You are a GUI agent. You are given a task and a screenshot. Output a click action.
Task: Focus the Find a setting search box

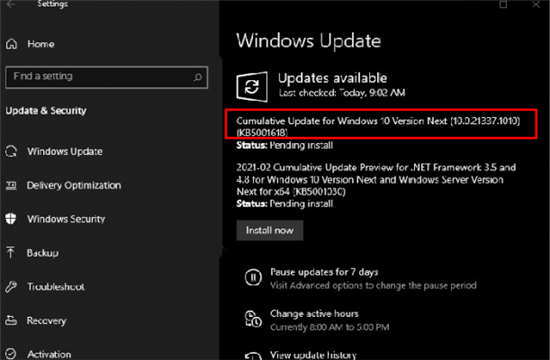click(107, 77)
